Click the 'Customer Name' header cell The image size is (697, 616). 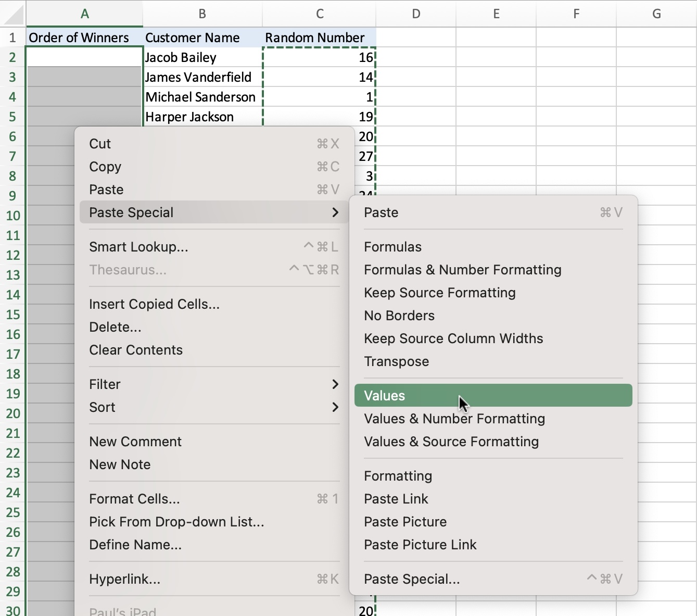[x=202, y=37]
